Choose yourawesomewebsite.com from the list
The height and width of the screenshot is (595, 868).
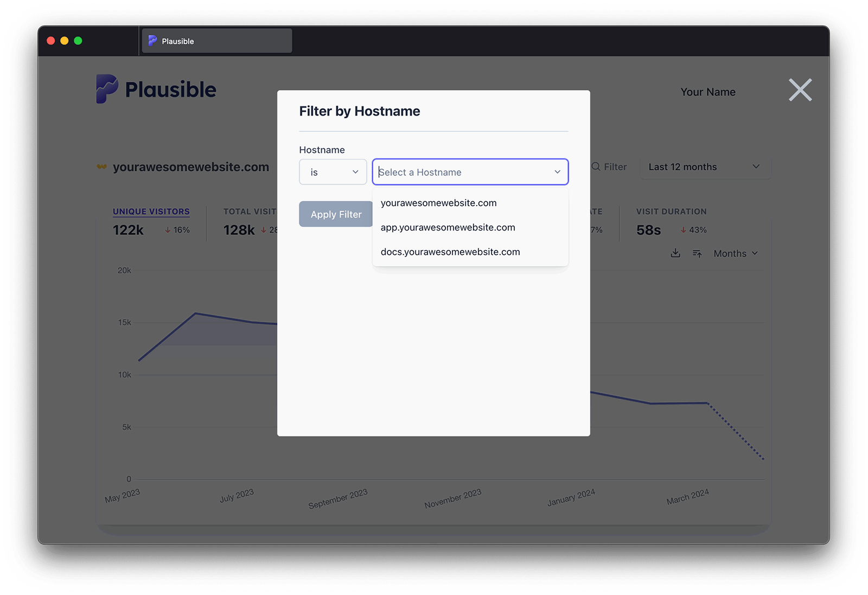(x=438, y=203)
